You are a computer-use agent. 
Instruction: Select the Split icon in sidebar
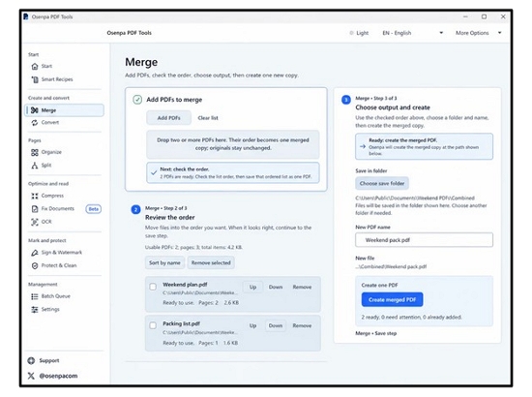[x=35, y=166]
